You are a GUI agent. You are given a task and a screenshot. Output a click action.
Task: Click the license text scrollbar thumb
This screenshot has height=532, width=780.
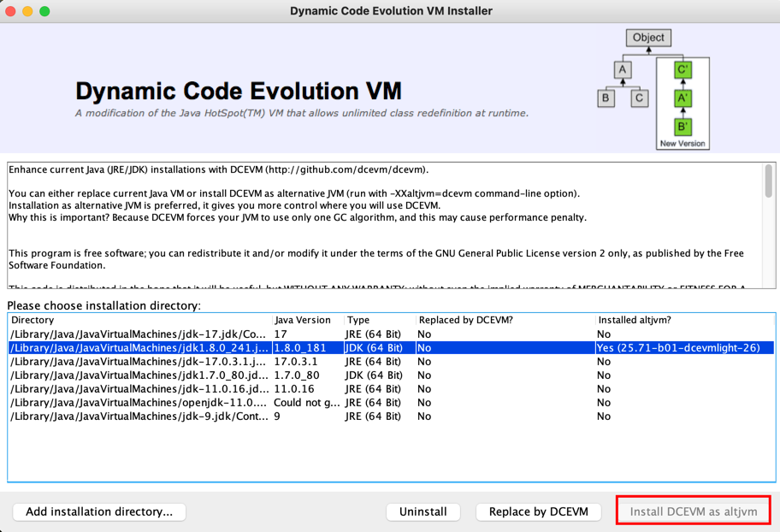769,181
